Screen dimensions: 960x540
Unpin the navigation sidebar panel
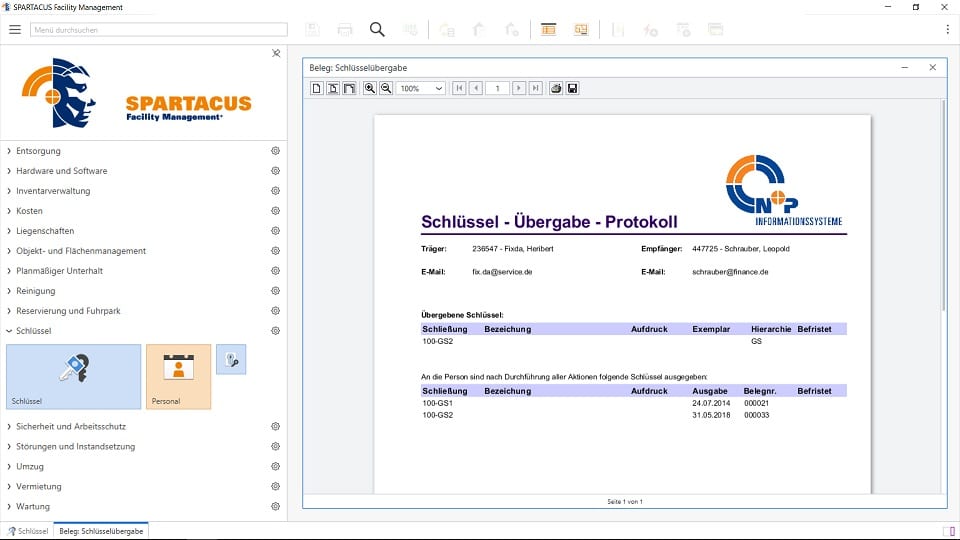276,53
